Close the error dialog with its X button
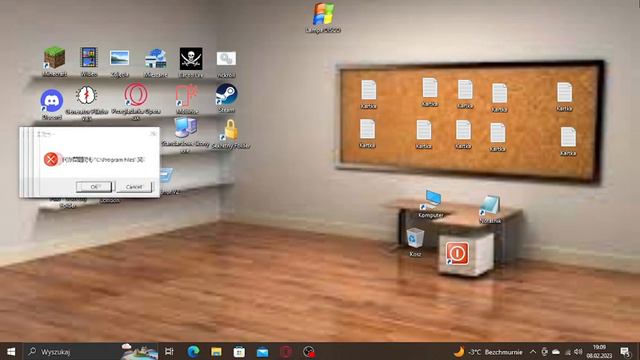This screenshot has width=640, height=360. pos(153,133)
